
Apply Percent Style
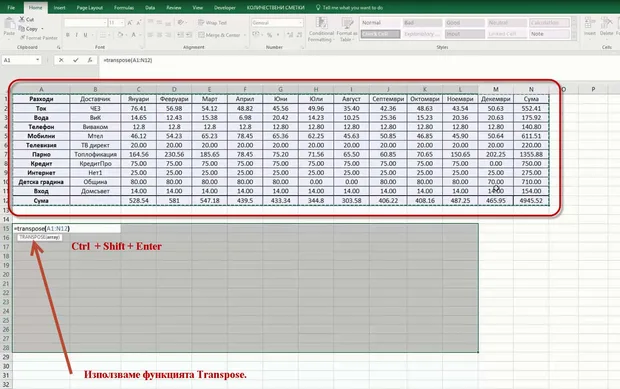[269, 35]
